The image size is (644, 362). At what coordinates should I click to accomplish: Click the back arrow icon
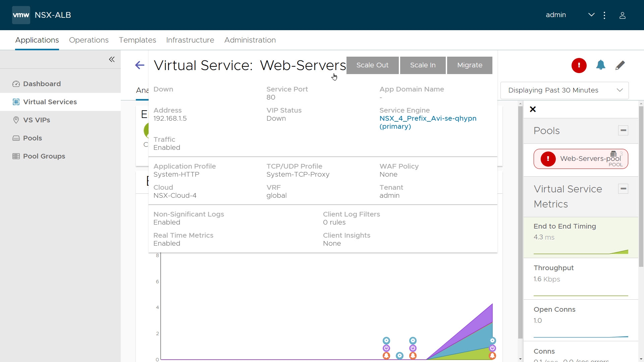(x=140, y=65)
